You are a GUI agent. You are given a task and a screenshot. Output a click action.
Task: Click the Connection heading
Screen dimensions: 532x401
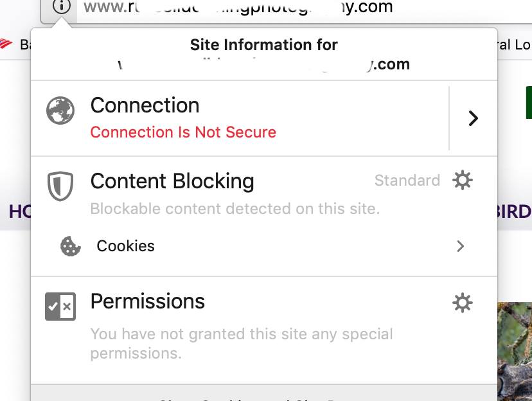[145, 105]
